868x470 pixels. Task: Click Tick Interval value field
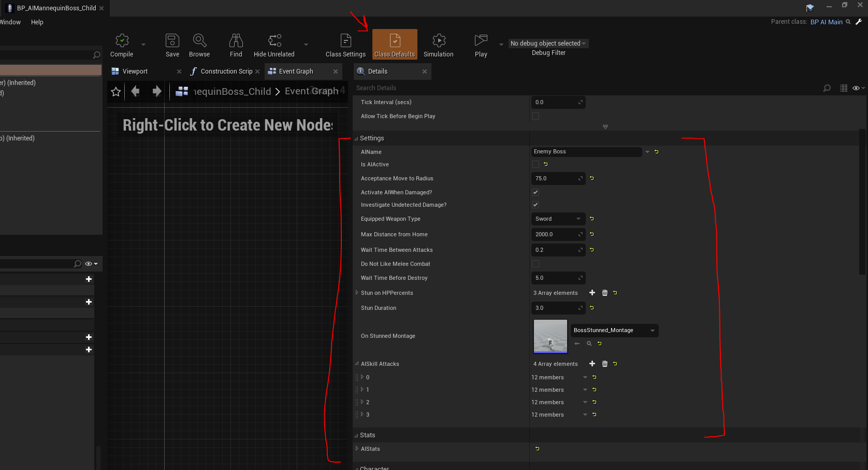tap(558, 102)
